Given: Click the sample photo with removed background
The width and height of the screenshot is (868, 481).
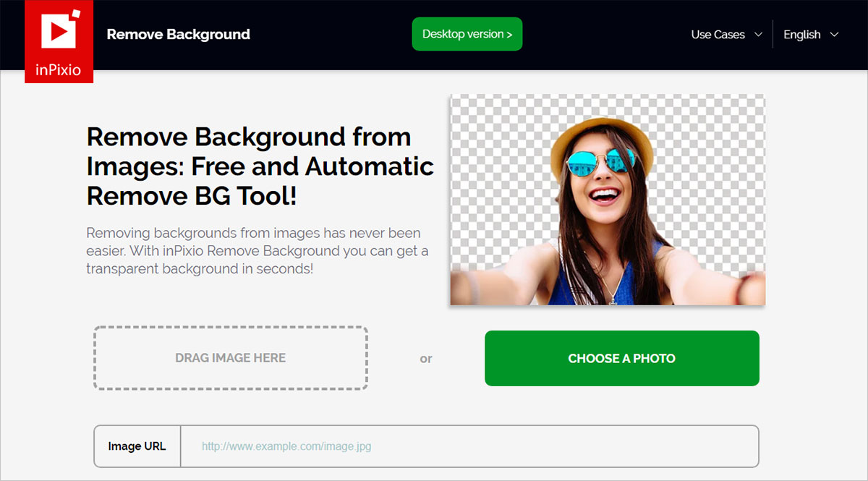Looking at the screenshot, I should pyautogui.click(x=608, y=200).
